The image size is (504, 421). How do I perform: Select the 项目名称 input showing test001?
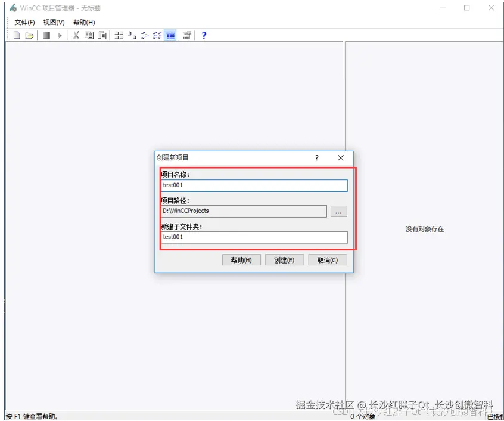coord(254,185)
